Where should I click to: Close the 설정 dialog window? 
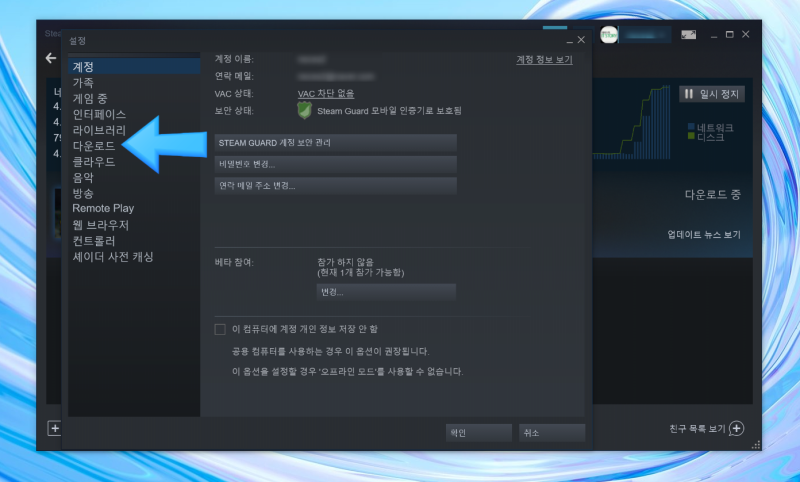581,40
